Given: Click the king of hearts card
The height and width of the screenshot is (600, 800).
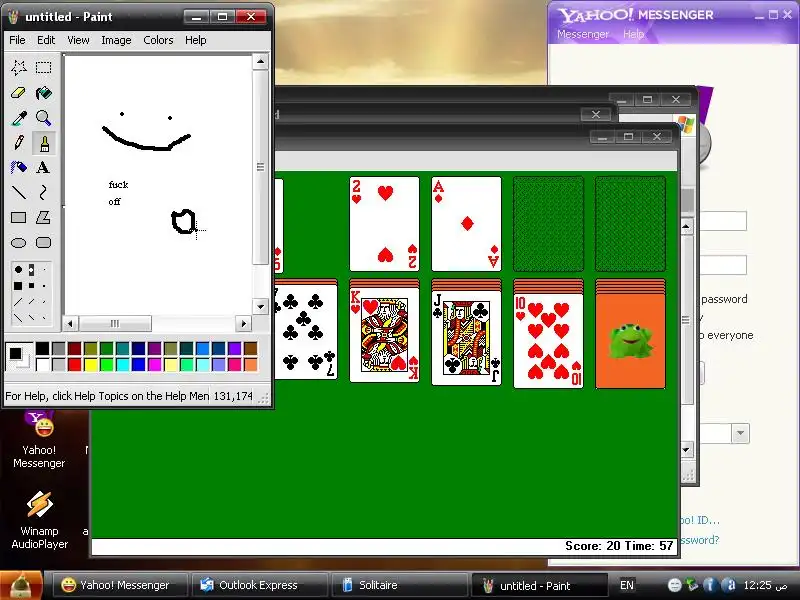Looking at the screenshot, I should pos(384,334).
